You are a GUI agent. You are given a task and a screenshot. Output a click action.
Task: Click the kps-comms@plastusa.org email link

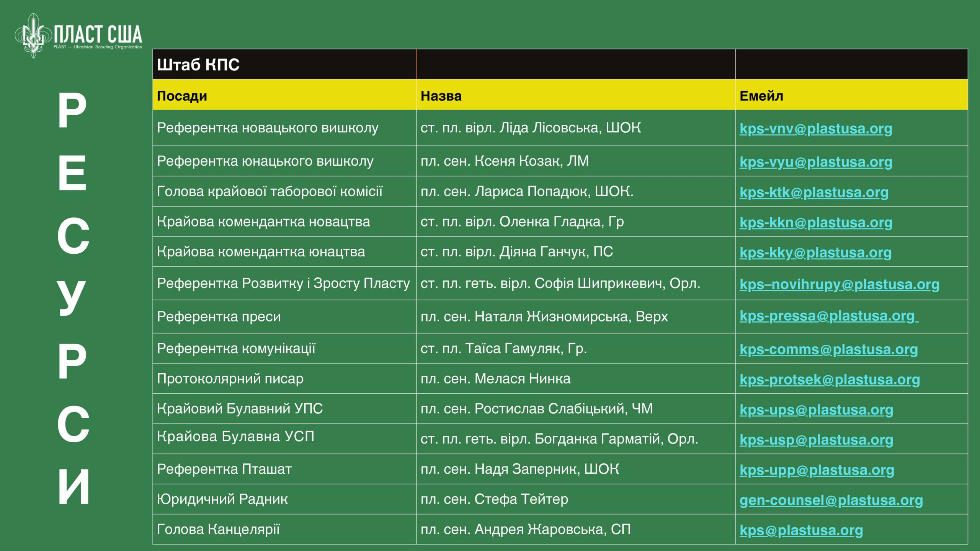click(x=828, y=349)
